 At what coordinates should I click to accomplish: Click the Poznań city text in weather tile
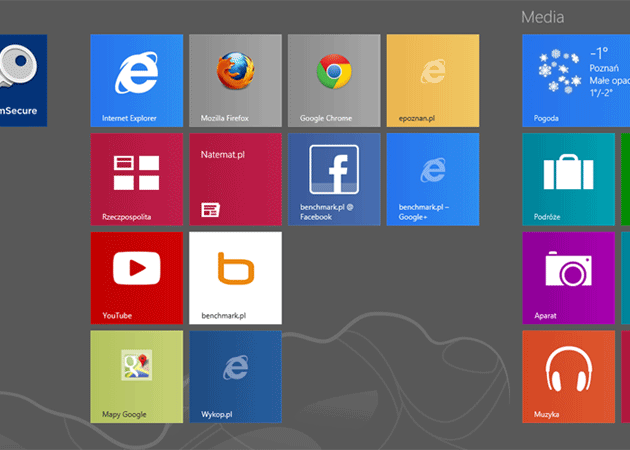pyautogui.click(x=604, y=68)
